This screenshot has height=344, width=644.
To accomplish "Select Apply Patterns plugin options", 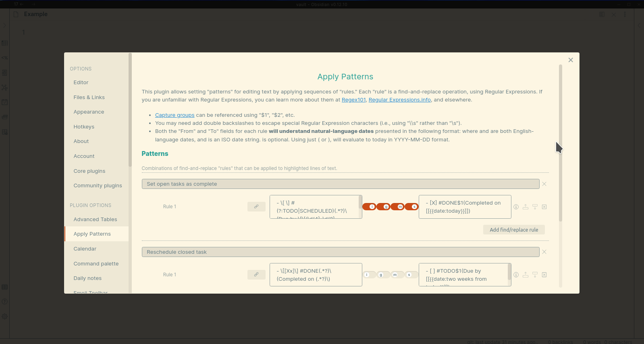I will [x=96, y=234].
